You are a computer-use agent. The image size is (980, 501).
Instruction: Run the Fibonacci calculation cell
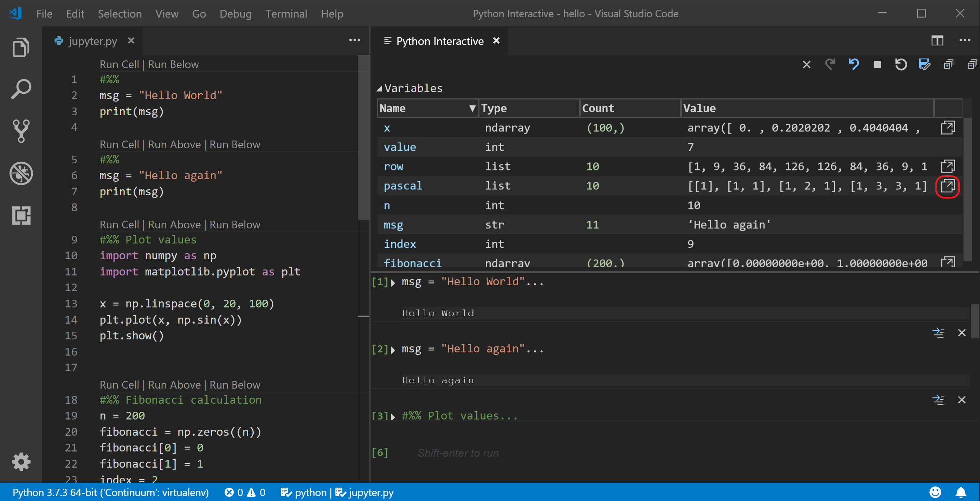(119, 385)
